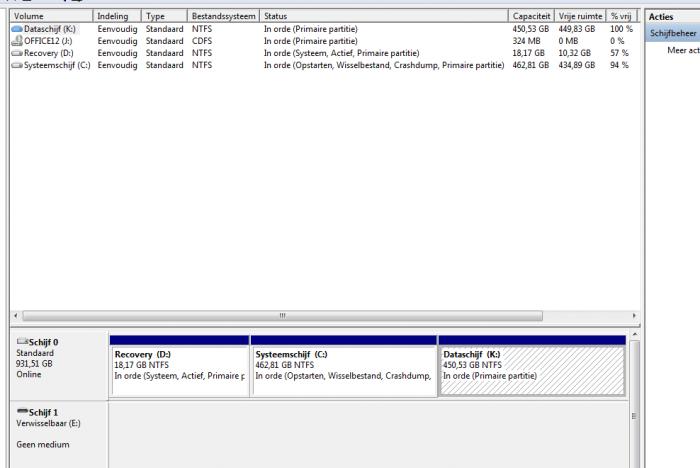Select the Systeemschijf (C:) partition block
700x468 pixels.
pos(344,366)
